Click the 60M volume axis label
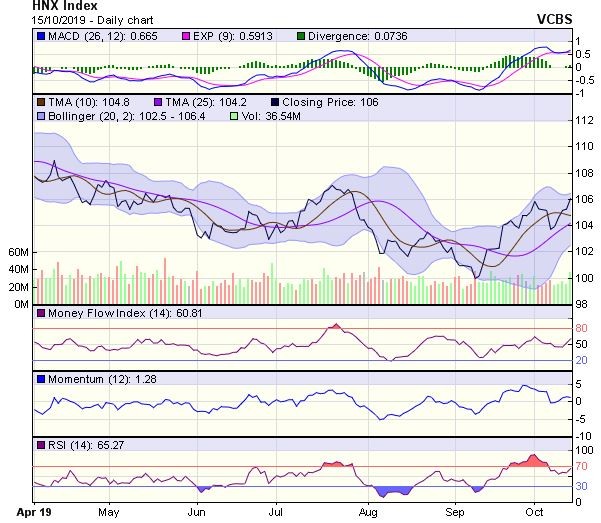601x523 pixels. tap(17, 253)
